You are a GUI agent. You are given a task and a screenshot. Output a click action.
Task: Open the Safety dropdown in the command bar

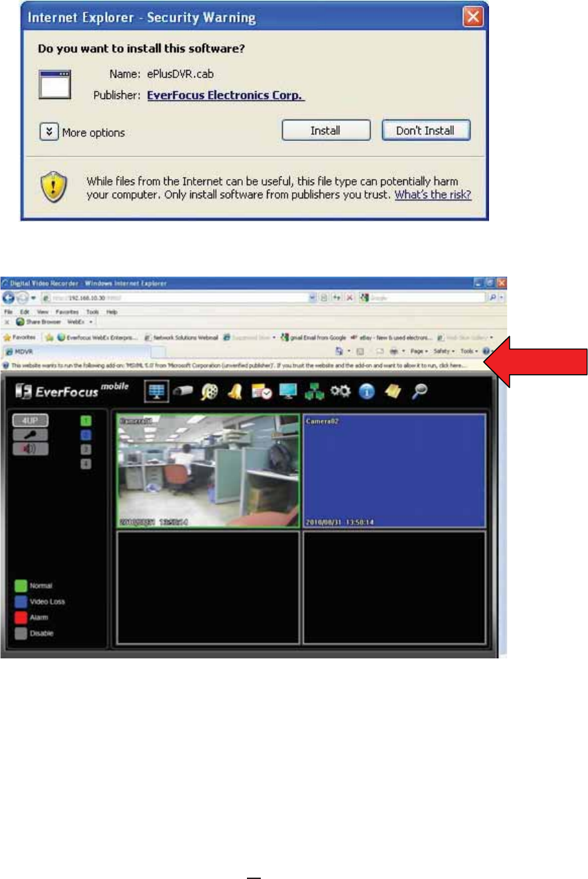coord(443,351)
